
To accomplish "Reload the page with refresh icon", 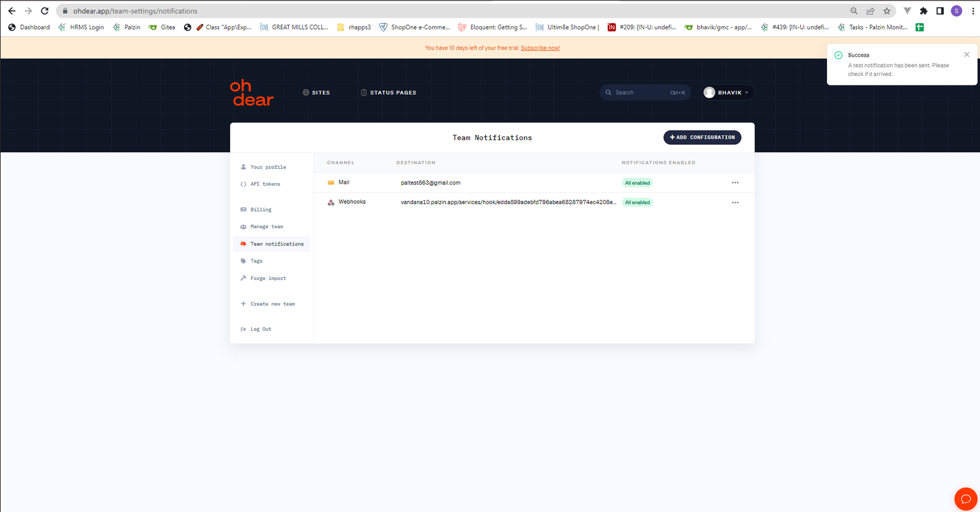I will [x=45, y=11].
